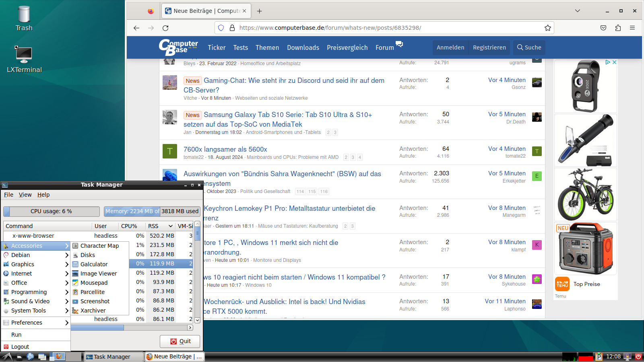Open the View menu in Task Manager

25,195
